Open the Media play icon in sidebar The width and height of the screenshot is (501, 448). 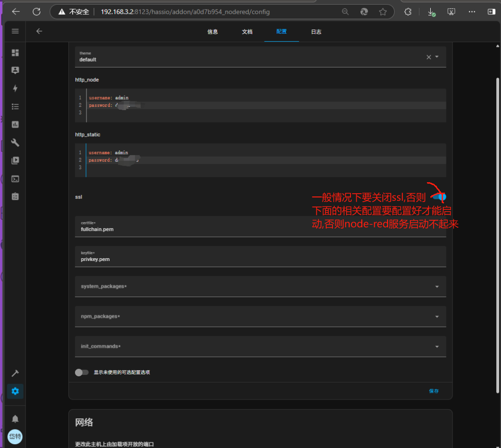(x=15, y=160)
